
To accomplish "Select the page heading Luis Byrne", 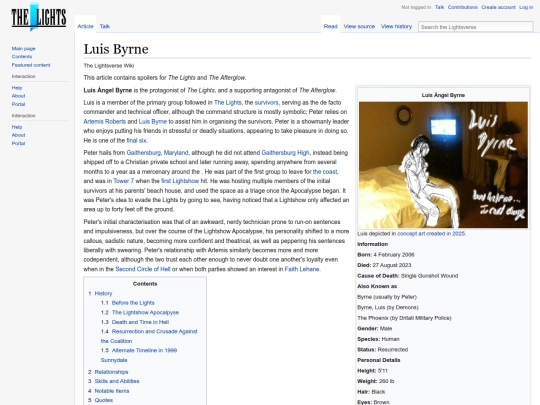I will click(116, 49).
